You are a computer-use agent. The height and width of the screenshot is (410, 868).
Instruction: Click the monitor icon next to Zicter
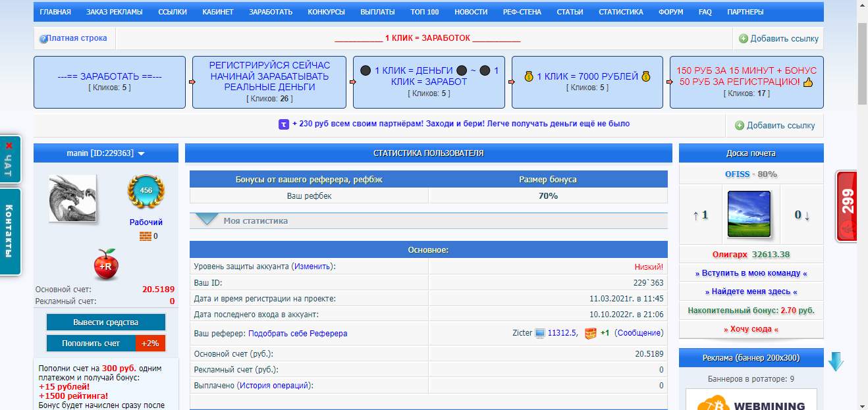[540, 333]
